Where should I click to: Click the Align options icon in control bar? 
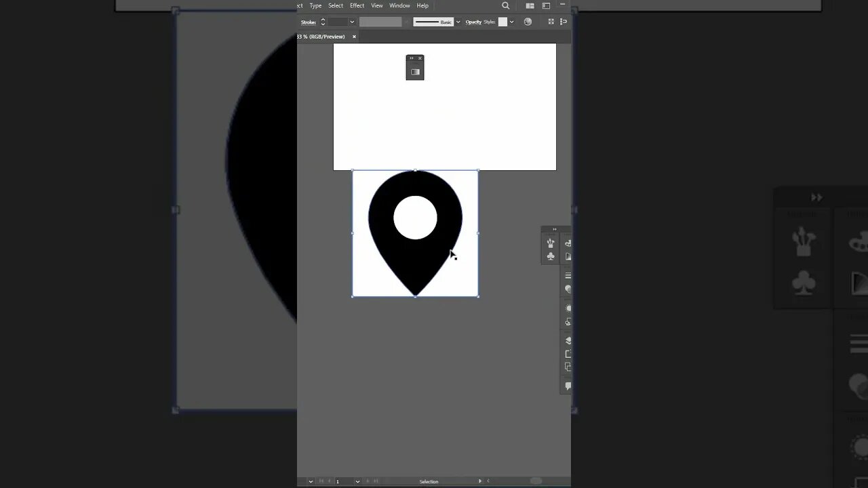click(x=551, y=22)
